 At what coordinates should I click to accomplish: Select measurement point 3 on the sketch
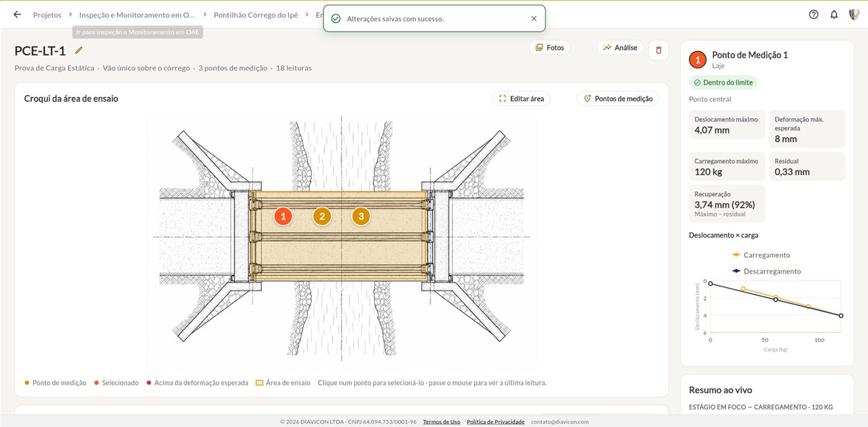pos(361,217)
